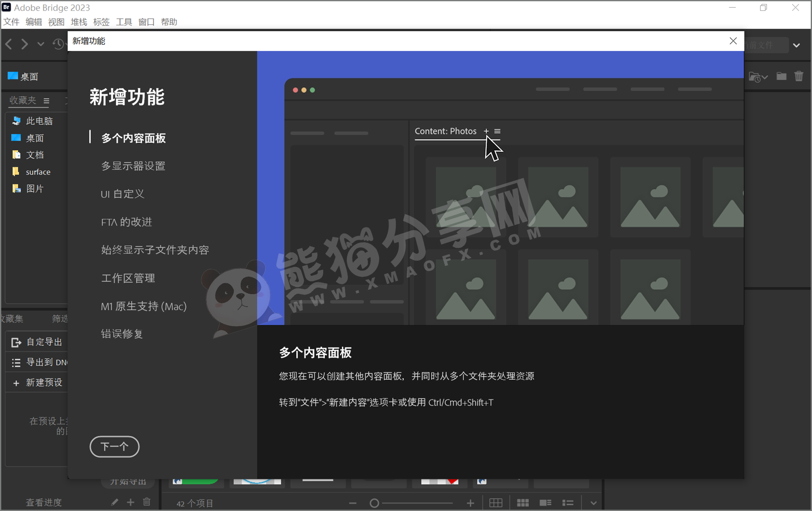Select the 自定导出 export preset icon

point(16,342)
